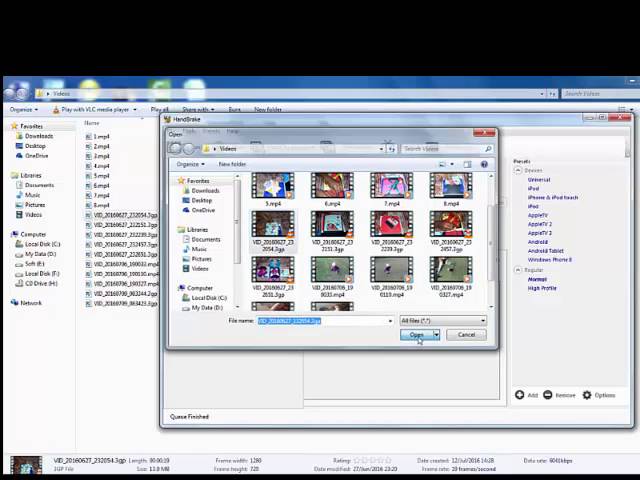Image resolution: width=640 pixels, height=480 pixels.
Task: Open the Organize menu in the Open dialog
Action: click(x=191, y=164)
